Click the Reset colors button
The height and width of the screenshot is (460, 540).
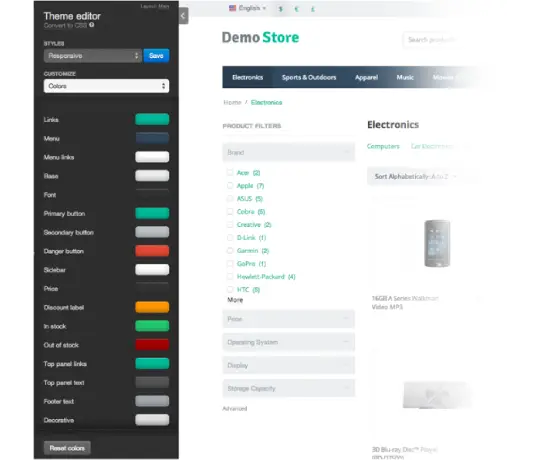(x=67, y=448)
